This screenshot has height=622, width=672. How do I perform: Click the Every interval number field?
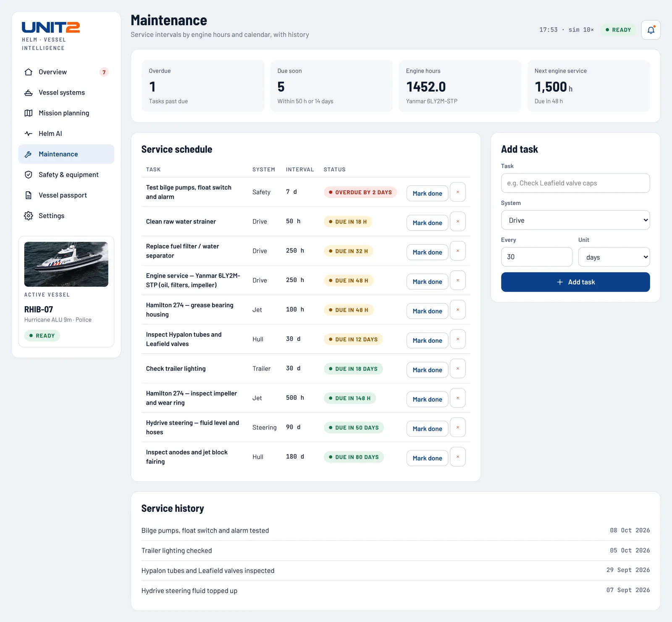pyautogui.click(x=536, y=257)
